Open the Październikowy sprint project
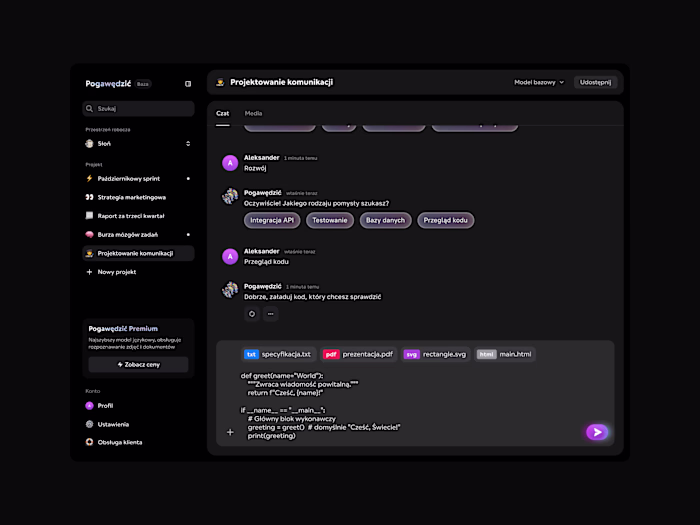 138,179
